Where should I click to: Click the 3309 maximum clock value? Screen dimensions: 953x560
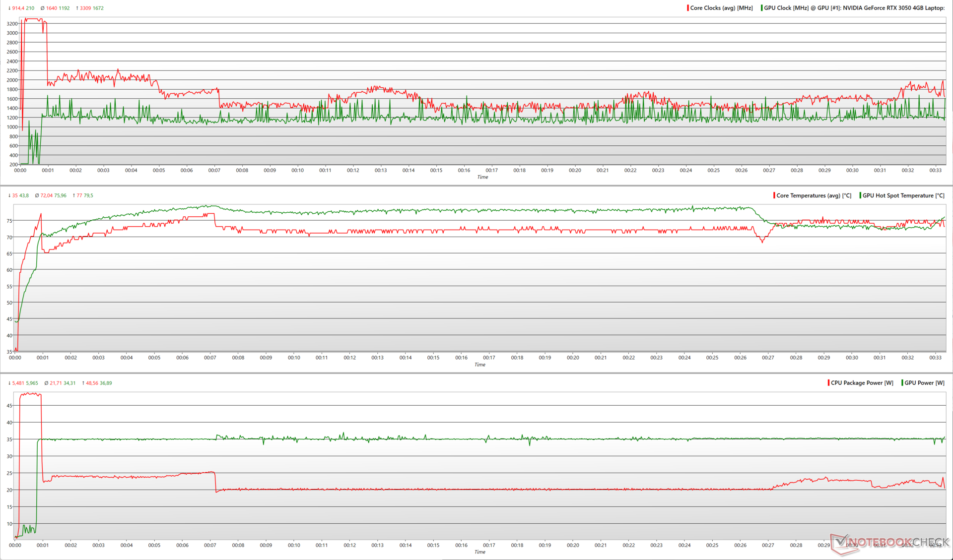point(85,8)
